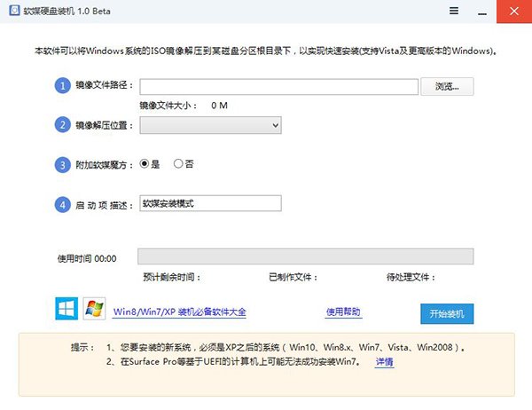Image resolution: width=532 pixels, height=410 pixels.
Task: Click the 待处理文件 label
Action: point(411,277)
